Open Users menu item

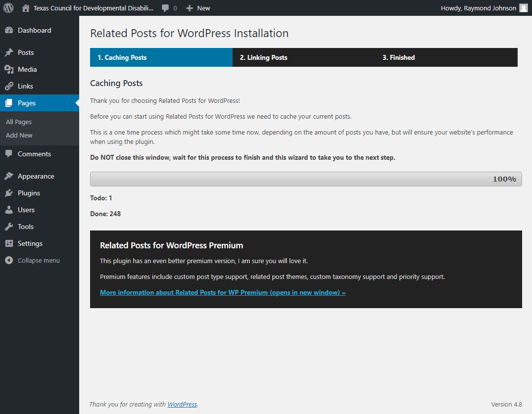pos(26,210)
